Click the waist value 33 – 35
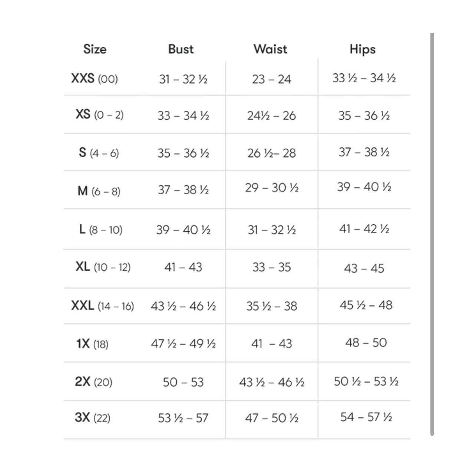Viewport: 476px width, 476px height. point(272,267)
